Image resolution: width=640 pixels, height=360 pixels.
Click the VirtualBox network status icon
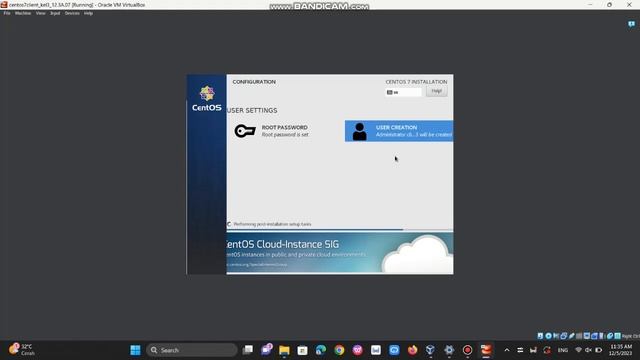coord(564,336)
